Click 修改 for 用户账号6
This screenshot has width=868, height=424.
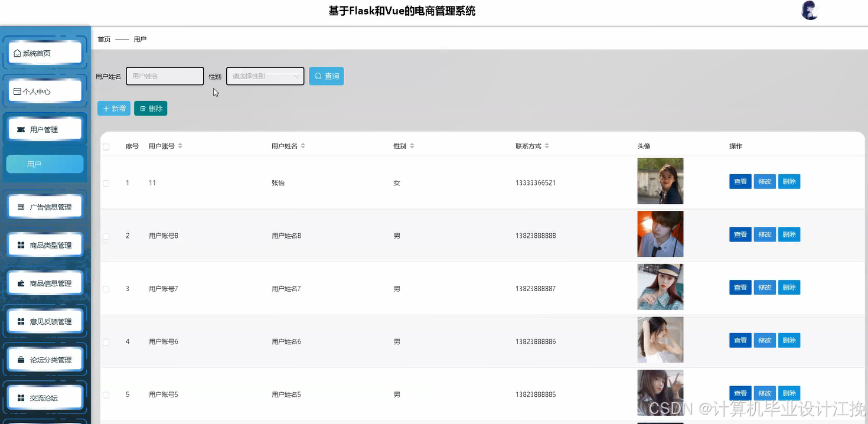coord(765,340)
